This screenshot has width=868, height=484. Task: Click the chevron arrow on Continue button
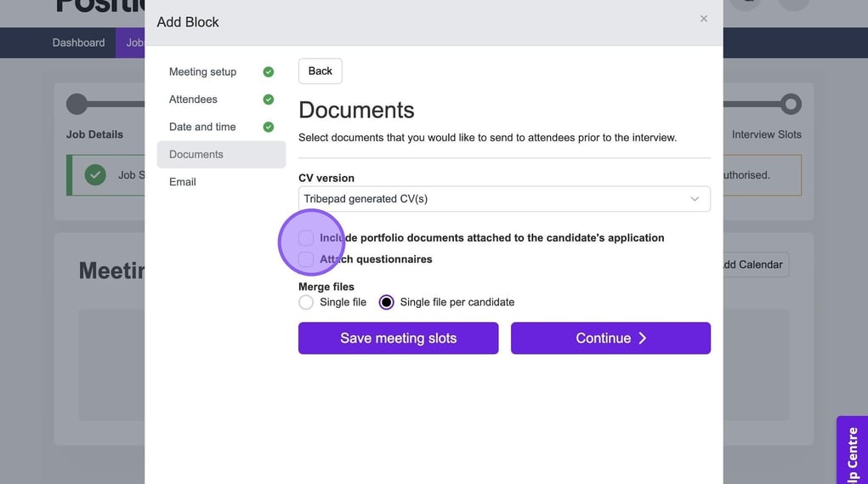tap(643, 339)
